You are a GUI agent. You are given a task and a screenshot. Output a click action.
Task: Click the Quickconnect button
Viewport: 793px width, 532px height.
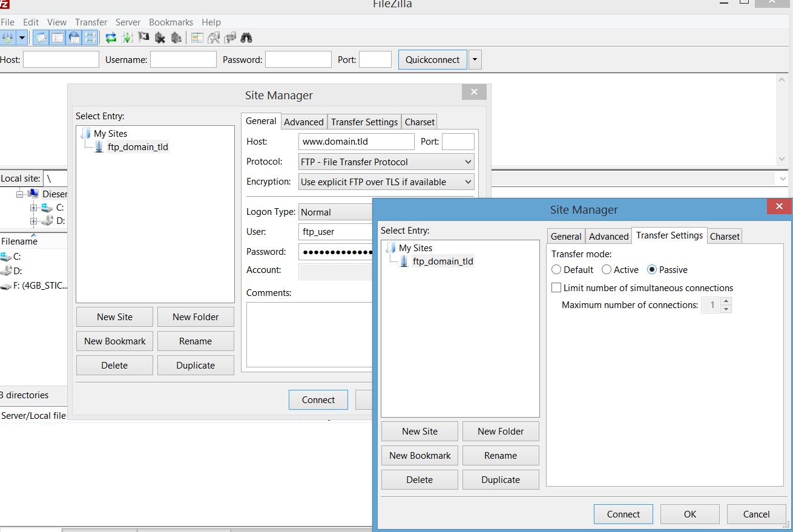(x=433, y=60)
